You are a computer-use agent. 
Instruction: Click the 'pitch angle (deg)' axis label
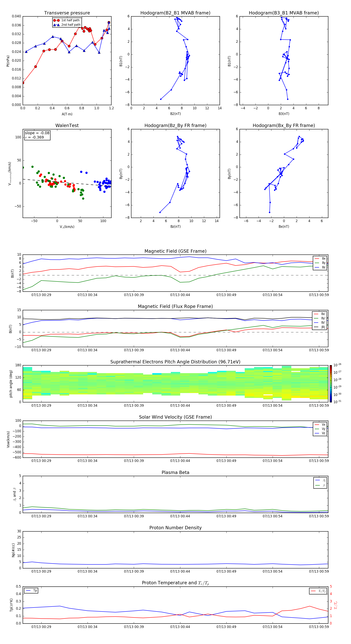(x=11, y=384)
